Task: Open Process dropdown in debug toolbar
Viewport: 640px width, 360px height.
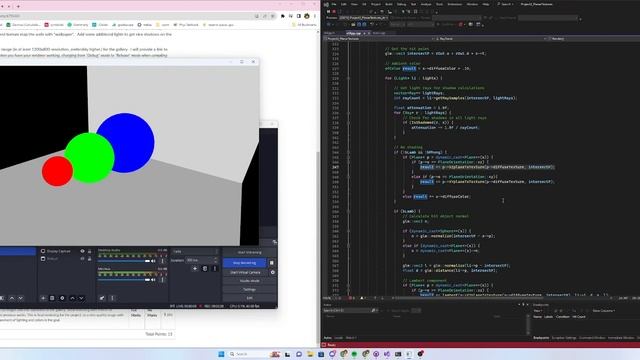Action: pyautogui.click(x=364, y=18)
